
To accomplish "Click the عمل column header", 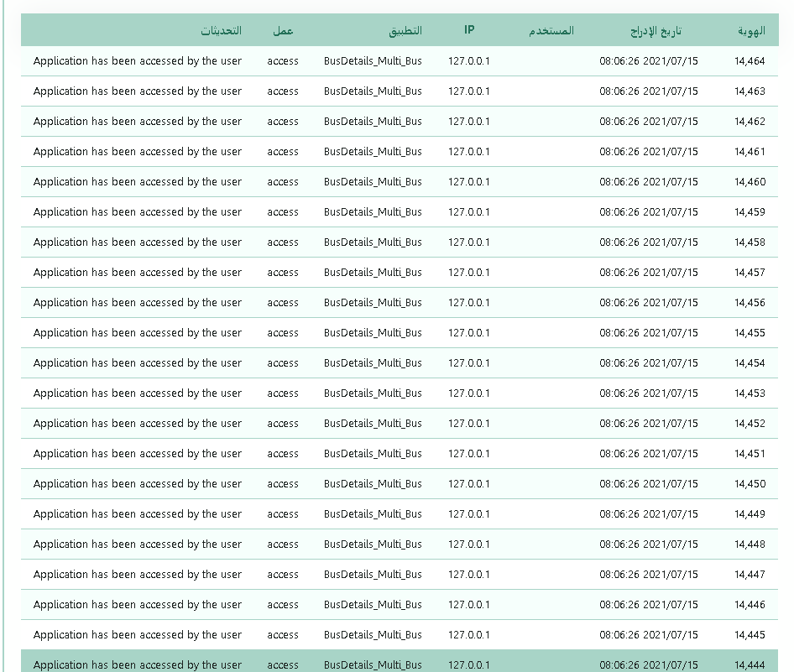I will coord(283,31).
